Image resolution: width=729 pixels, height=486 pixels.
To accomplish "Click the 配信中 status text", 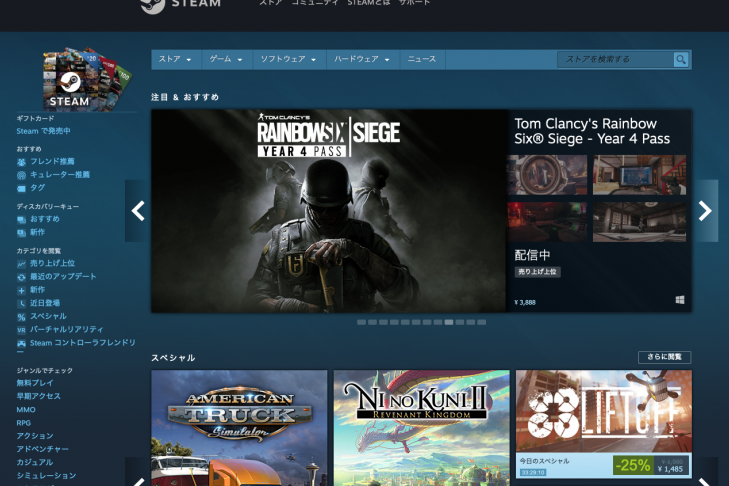I will (532, 255).
